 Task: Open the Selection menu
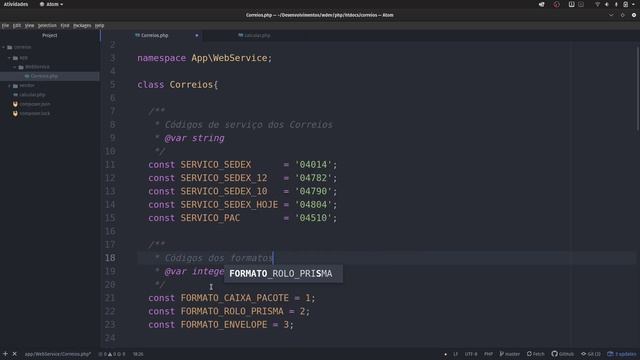point(47,25)
